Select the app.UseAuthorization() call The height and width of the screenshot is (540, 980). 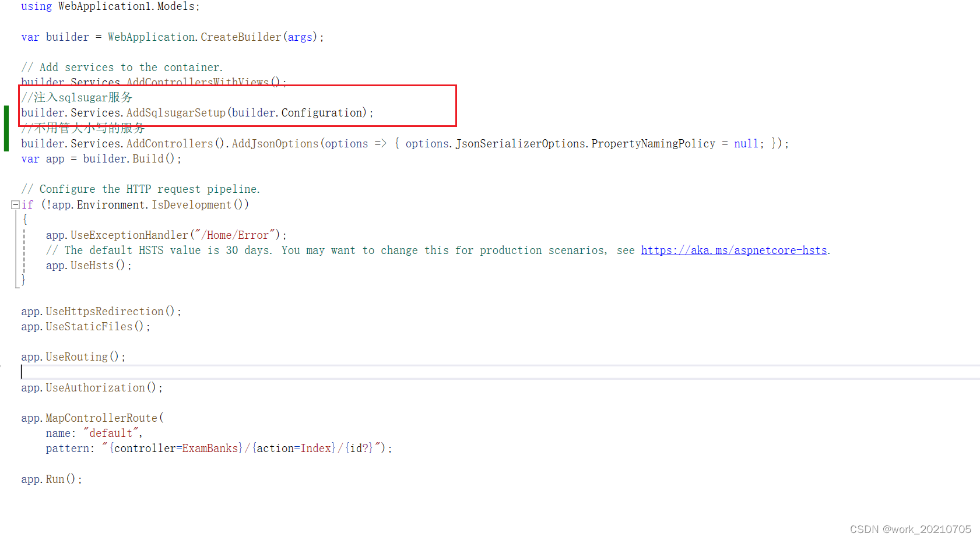pos(91,387)
